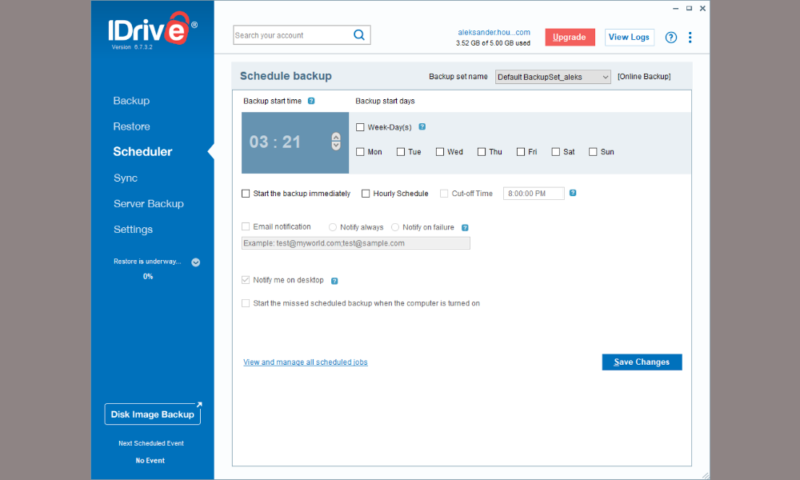The width and height of the screenshot is (800, 480).
Task: Tick Start the backup immediately checkbox
Action: click(246, 193)
